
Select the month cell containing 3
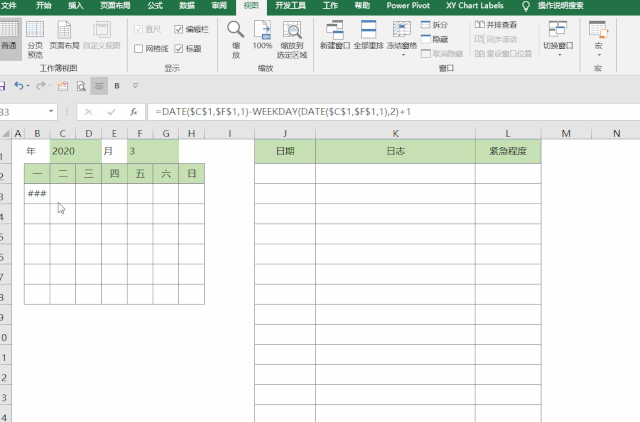153,151
